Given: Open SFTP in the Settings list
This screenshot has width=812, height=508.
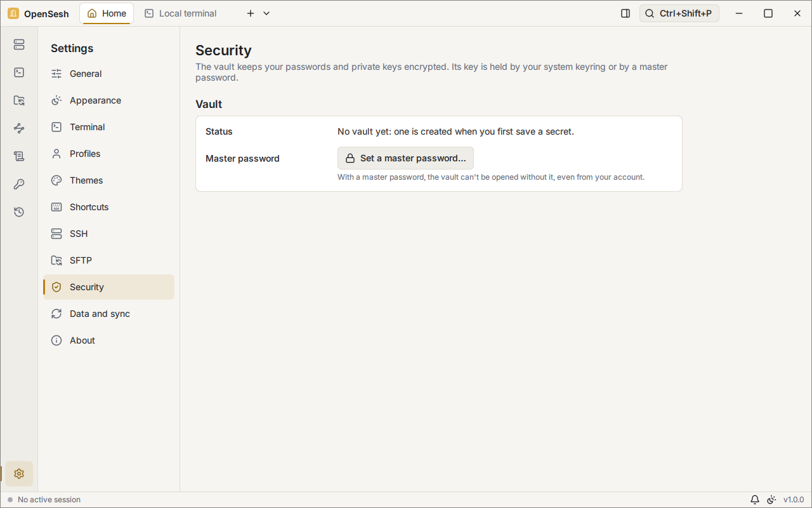Looking at the screenshot, I should click(x=109, y=260).
